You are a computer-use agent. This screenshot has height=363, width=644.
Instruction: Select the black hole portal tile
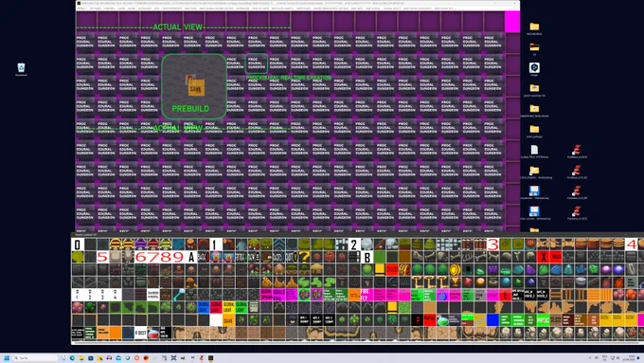coord(468,270)
